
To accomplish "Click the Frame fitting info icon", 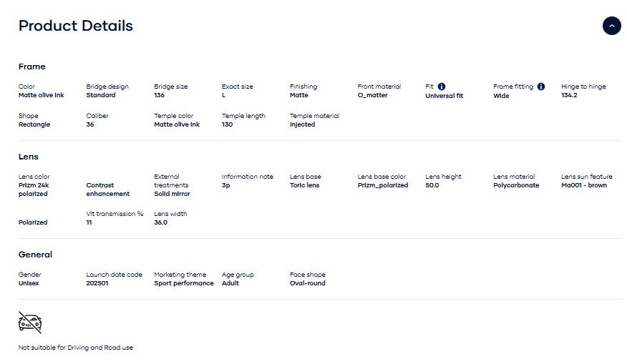I will (x=541, y=87).
